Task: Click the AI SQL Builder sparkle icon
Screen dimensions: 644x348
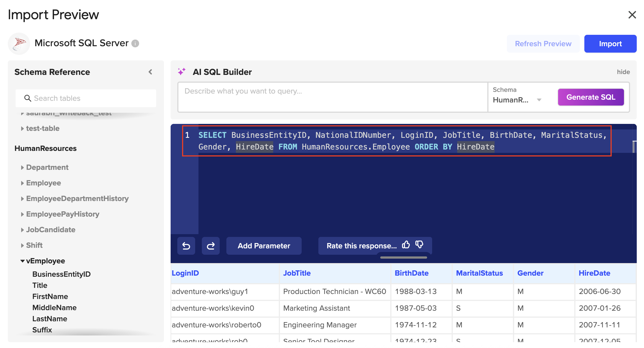Action: 181,72
